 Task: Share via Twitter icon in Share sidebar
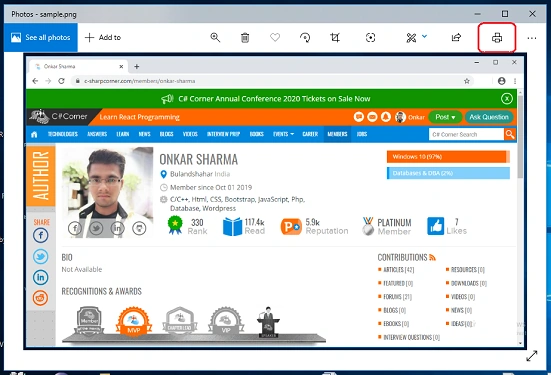click(40, 257)
